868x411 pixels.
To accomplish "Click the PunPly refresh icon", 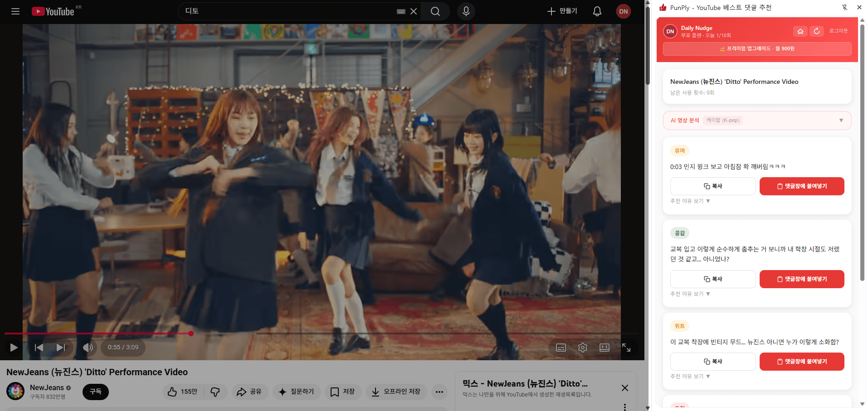I will (816, 31).
